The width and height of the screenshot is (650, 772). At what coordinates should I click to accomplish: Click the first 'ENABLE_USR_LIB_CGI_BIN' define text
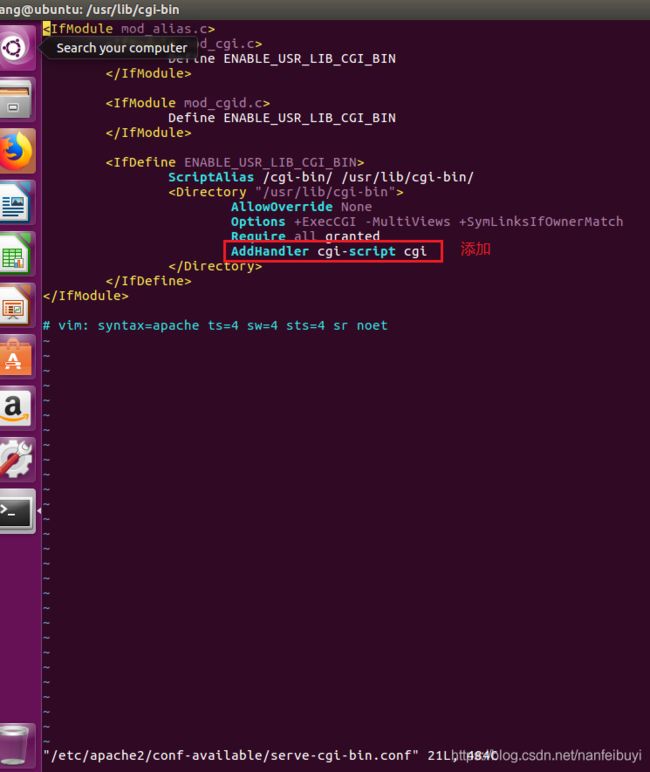point(309,59)
